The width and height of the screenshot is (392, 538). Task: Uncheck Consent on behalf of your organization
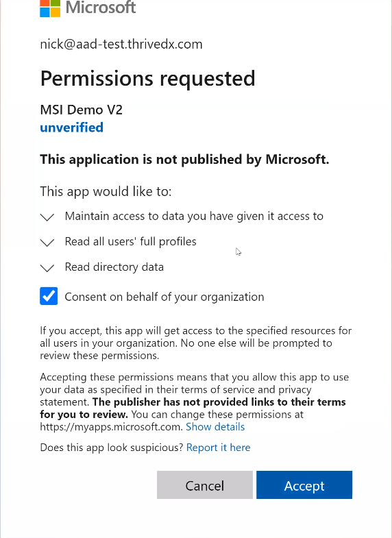tap(49, 296)
